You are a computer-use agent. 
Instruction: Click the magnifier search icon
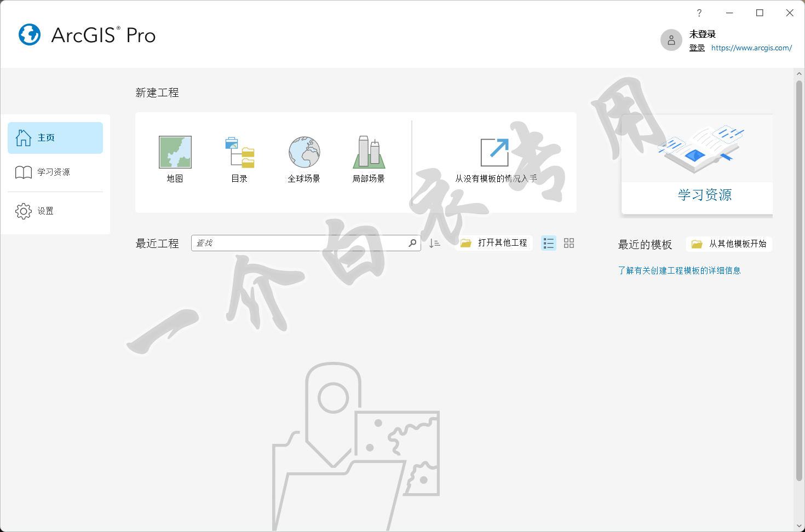[412, 243]
